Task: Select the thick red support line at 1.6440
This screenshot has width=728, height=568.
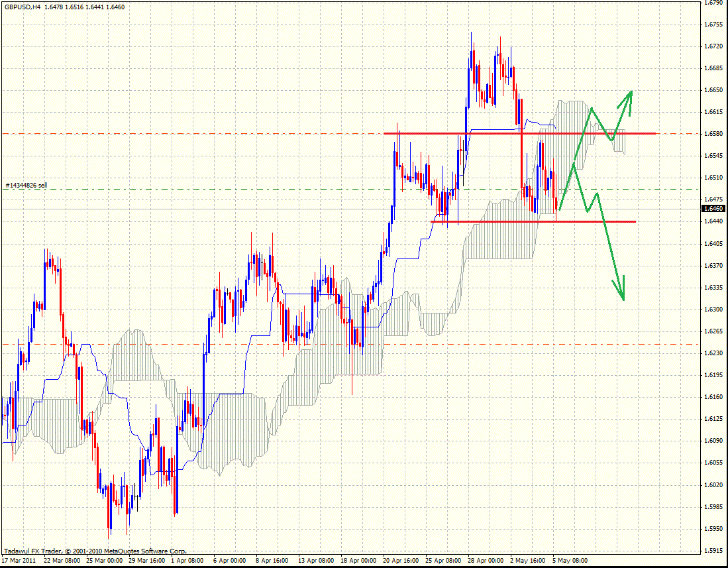Action: pyautogui.click(x=533, y=222)
